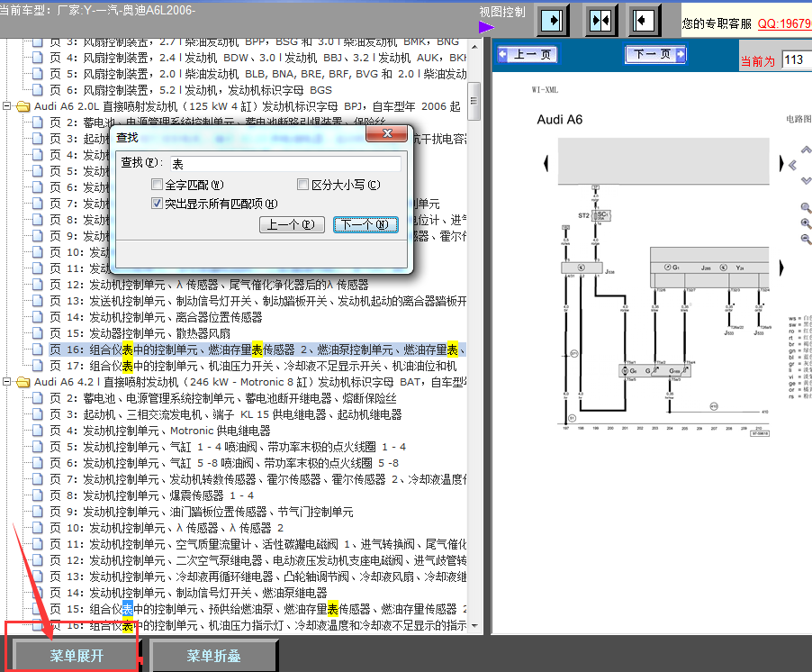This screenshot has height=672, width=812.
Task: Click page icon of 页 16 组合仪表 row
Action: 37,350
